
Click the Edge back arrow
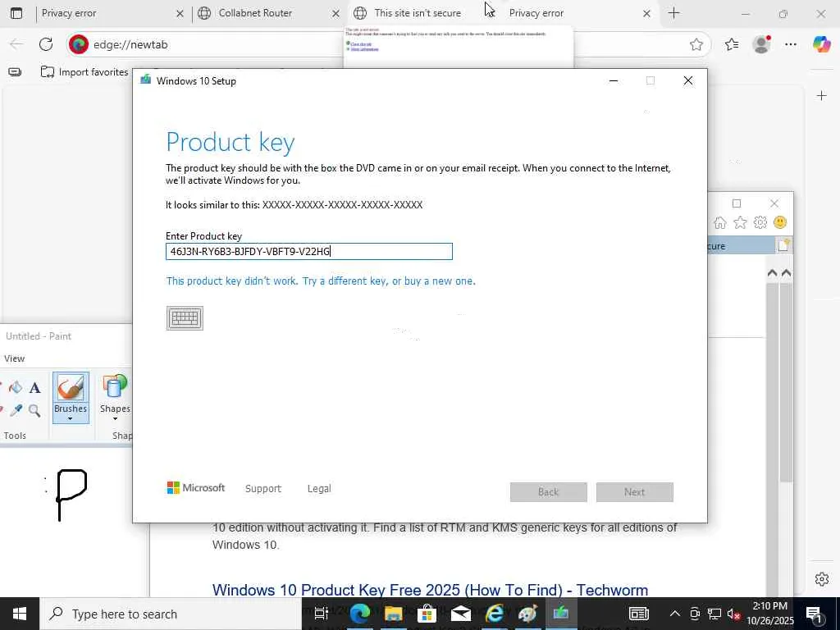[16, 44]
